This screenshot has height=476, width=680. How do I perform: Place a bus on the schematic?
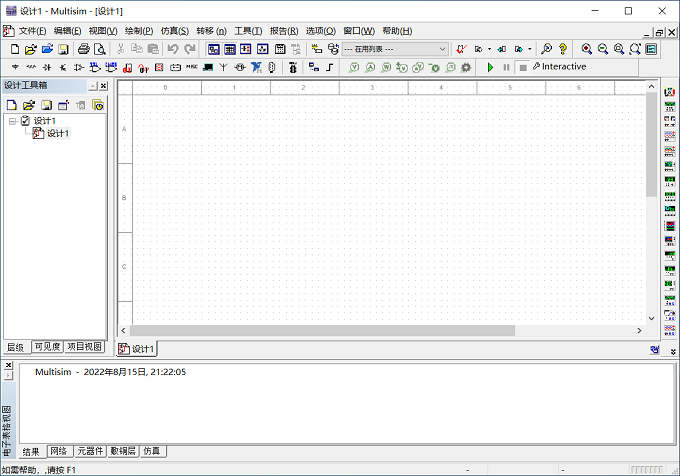point(330,67)
